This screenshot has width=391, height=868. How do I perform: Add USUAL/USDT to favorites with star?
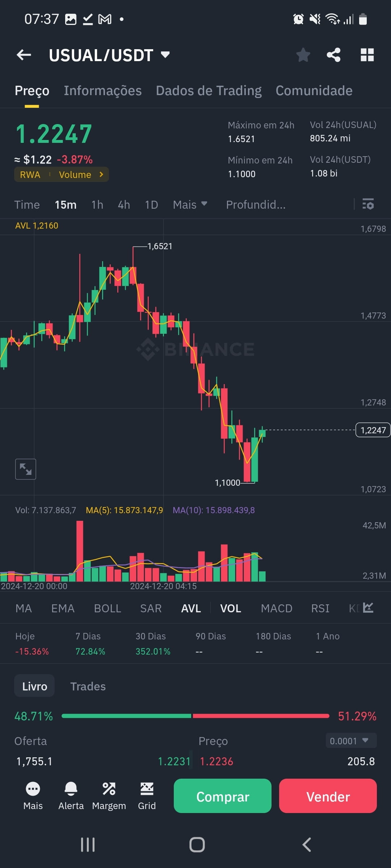303,55
